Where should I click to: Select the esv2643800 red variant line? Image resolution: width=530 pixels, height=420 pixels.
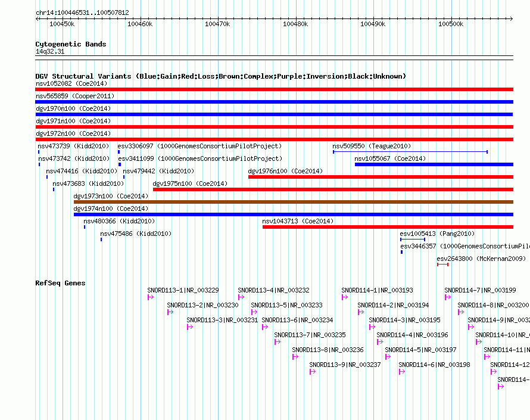click(x=443, y=265)
